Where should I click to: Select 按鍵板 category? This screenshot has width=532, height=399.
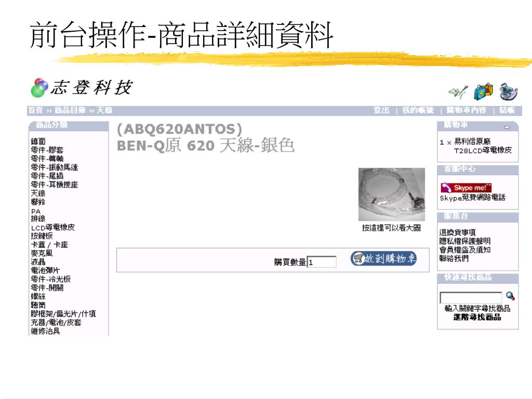point(42,236)
